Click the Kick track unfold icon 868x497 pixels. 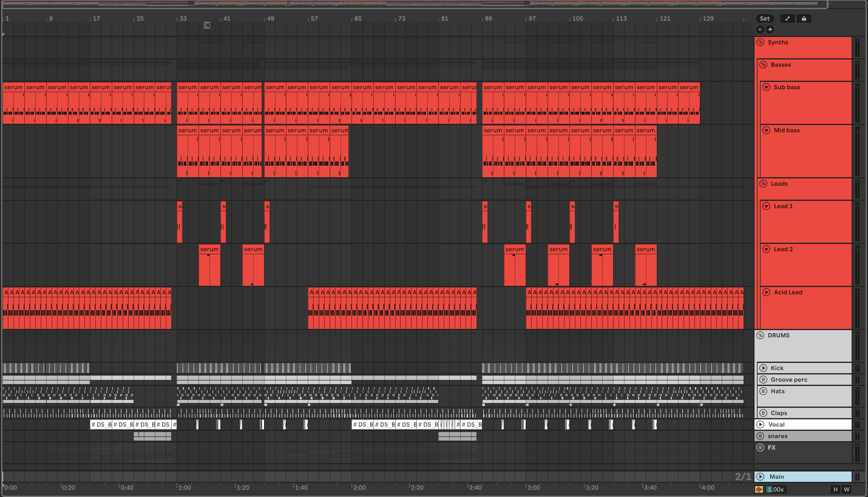tap(763, 368)
